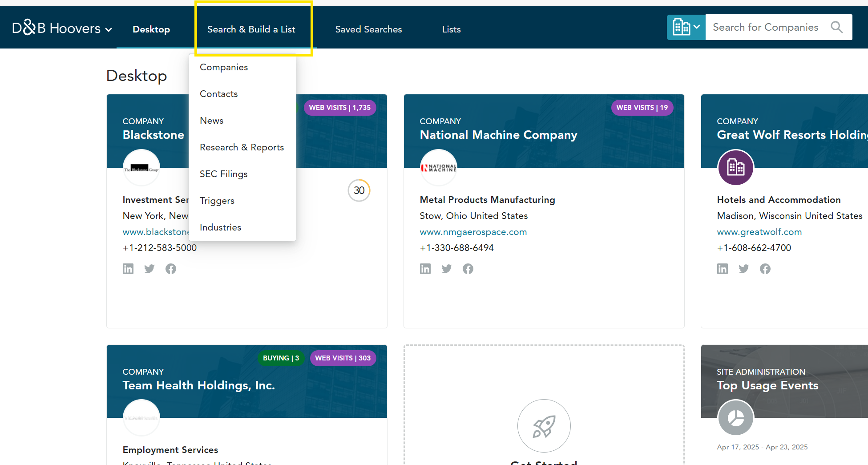Open Great Wolf Resorts' Twitter icon
Viewport: 868px width, 465px height.
(744, 269)
